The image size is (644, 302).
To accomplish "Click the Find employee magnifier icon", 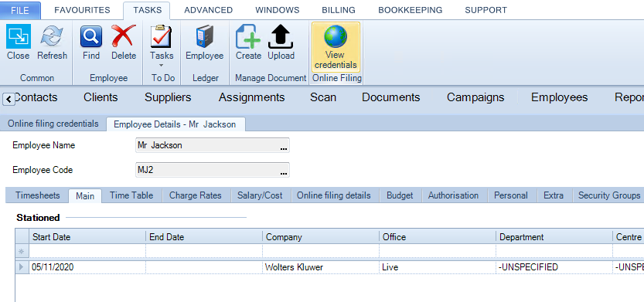I will pos(91,36).
